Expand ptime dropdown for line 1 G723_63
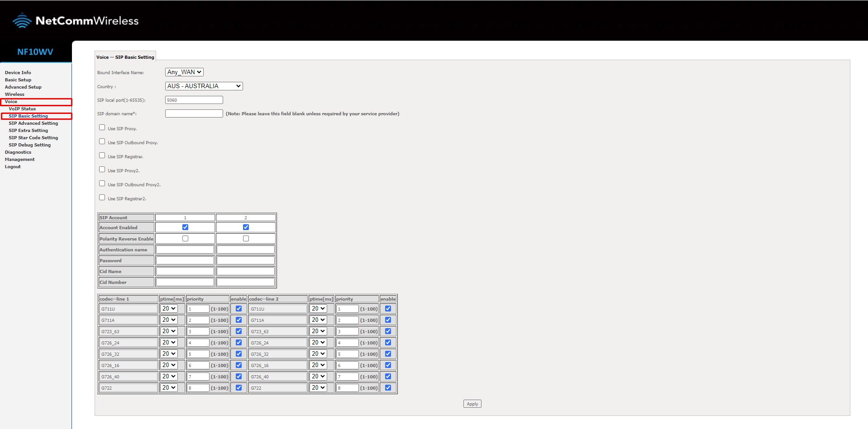 click(x=169, y=331)
